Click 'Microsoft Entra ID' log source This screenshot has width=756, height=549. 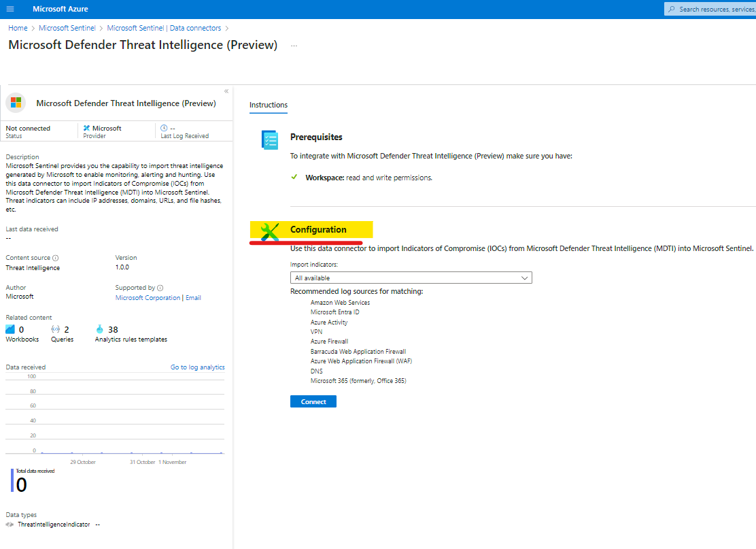[334, 312]
